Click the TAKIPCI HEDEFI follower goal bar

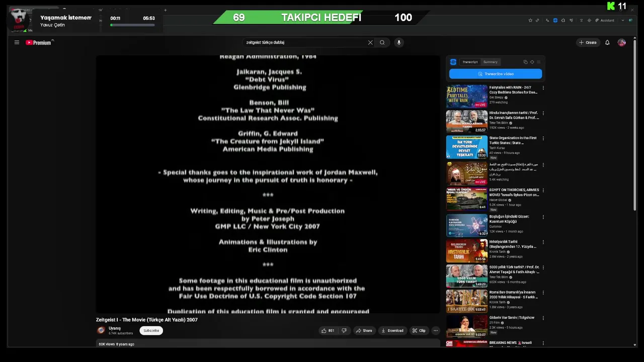[321, 18]
